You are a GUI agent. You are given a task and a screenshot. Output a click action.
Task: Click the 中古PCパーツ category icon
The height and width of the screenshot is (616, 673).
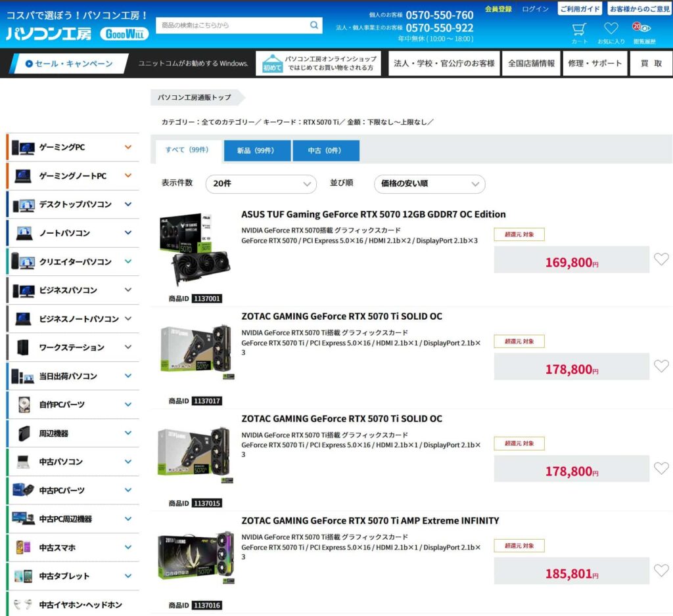(x=23, y=490)
